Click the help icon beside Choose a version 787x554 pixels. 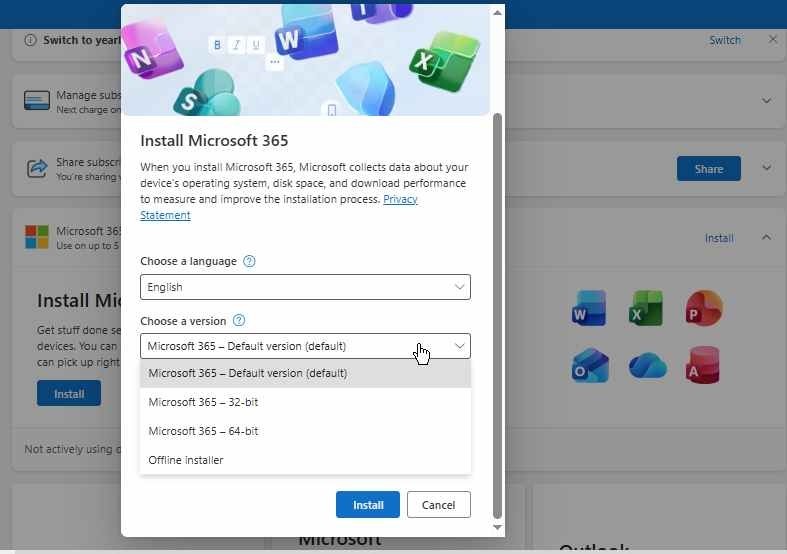239,320
